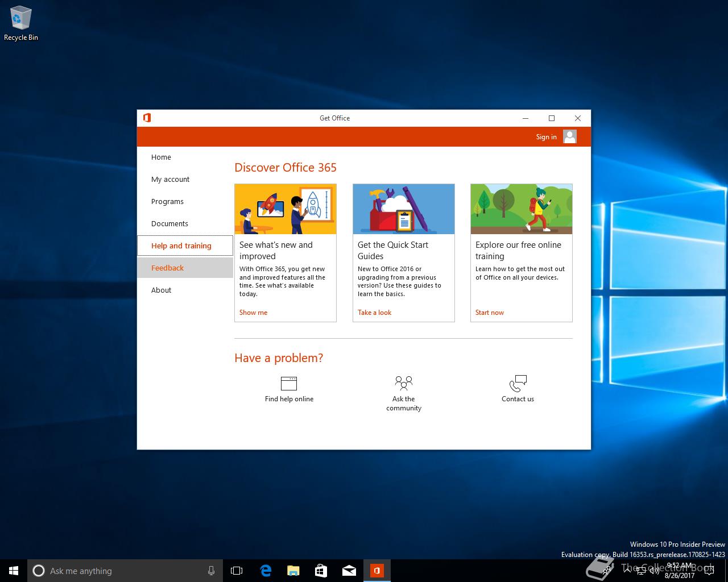
Task: Click the Get Office taskbar icon
Action: tap(377, 571)
